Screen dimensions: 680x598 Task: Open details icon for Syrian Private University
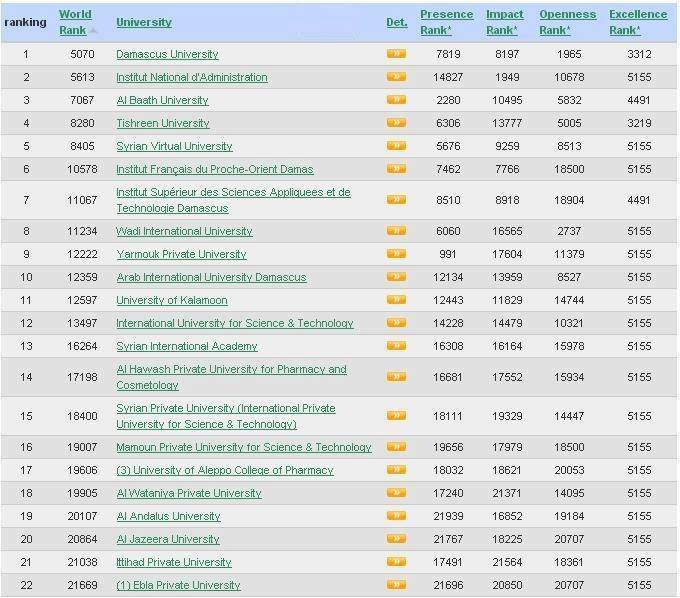396,416
